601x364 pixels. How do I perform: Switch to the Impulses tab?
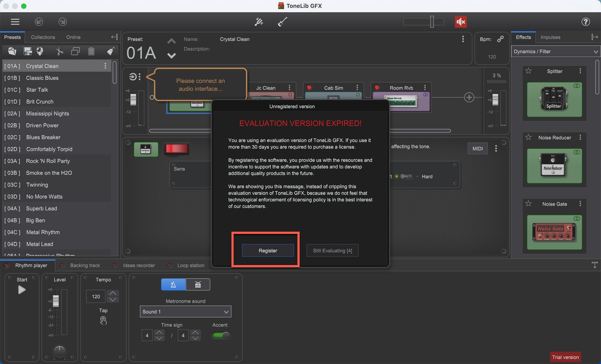[550, 37]
